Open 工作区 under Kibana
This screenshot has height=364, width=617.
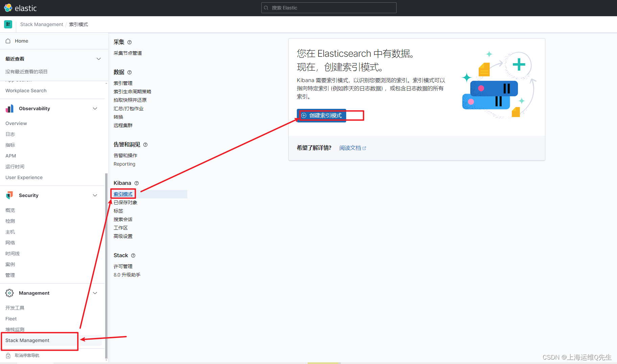click(x=121, y=228)
